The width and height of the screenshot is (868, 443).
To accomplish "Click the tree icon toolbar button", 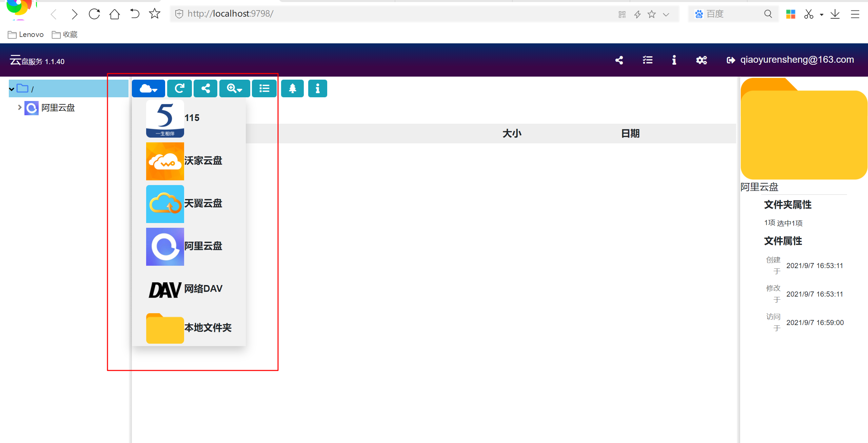I will (292, 89).
